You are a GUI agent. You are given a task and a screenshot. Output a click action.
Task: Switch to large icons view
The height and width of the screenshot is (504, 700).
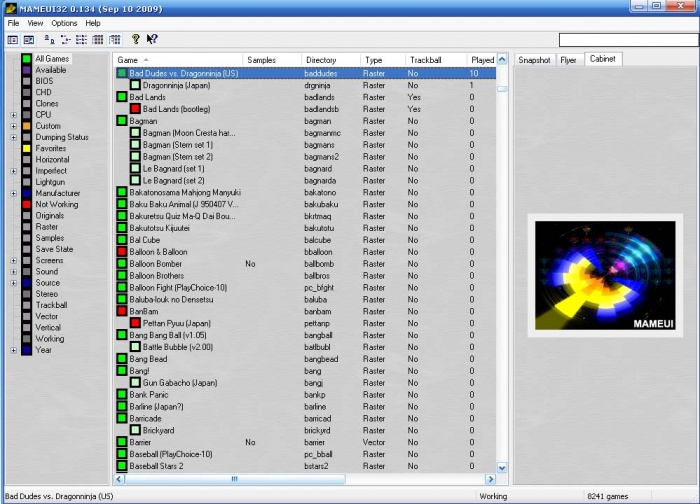tap(51, 39)
